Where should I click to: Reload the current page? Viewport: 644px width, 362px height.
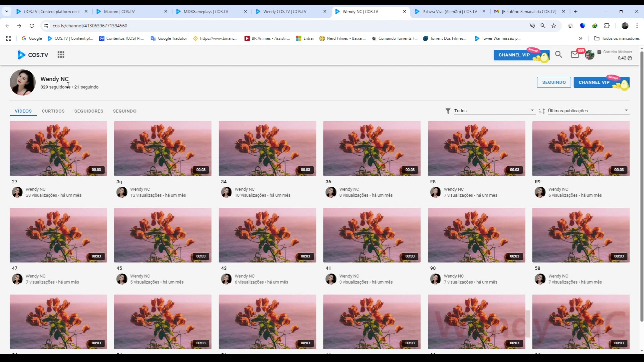tap(32, 26)
